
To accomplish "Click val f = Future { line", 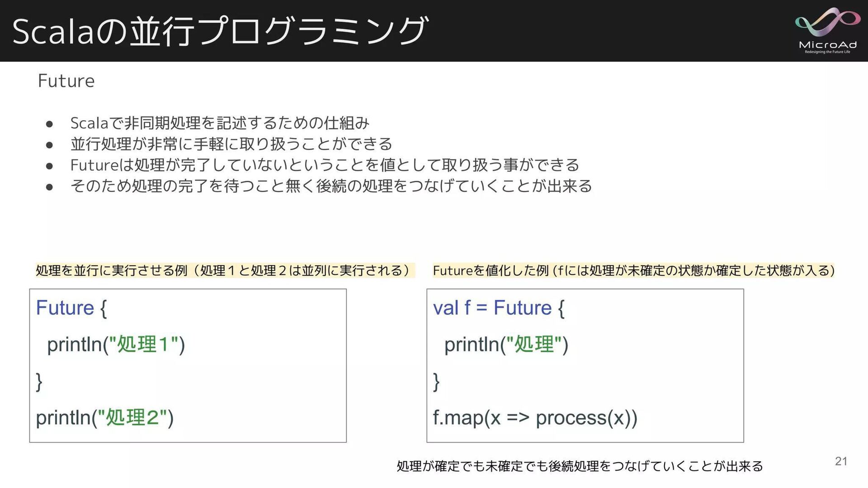I will tap(499, 308).
